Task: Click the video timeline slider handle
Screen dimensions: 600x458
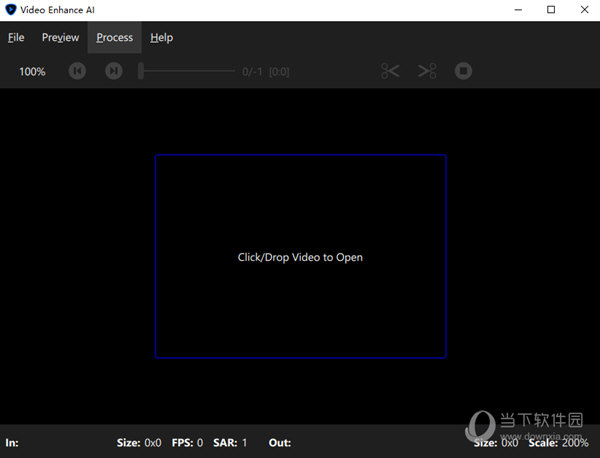Action: coord(142,71)
